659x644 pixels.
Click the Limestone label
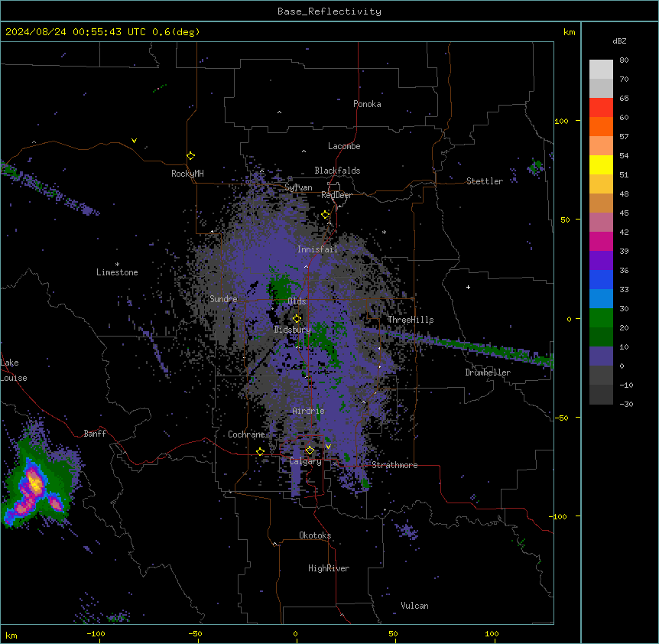117,272
